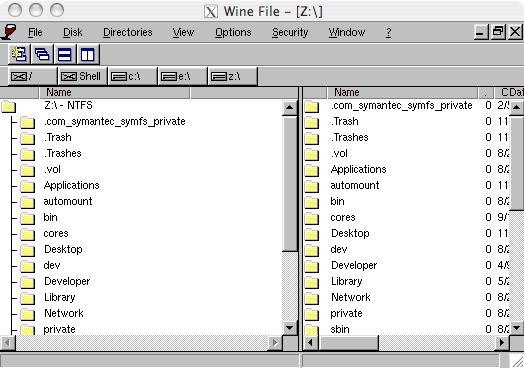Select Library folder in the left tree
The width and height of the screenshot is (524, 368).
tap(59, 297)
